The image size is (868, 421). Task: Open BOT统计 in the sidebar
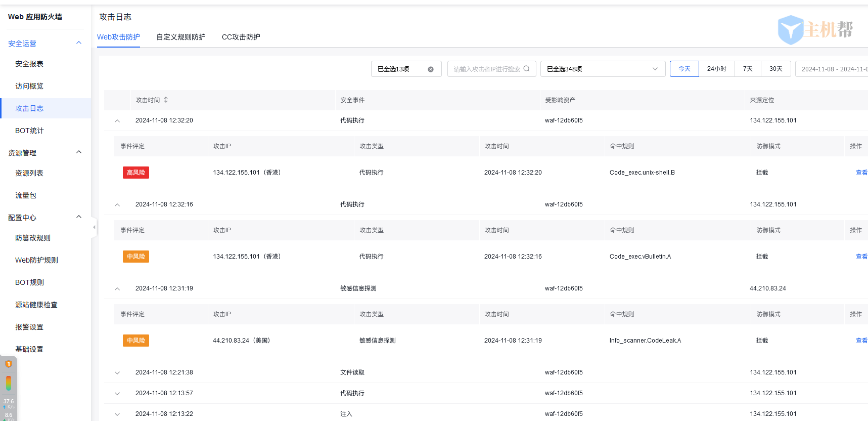(29, 131)
